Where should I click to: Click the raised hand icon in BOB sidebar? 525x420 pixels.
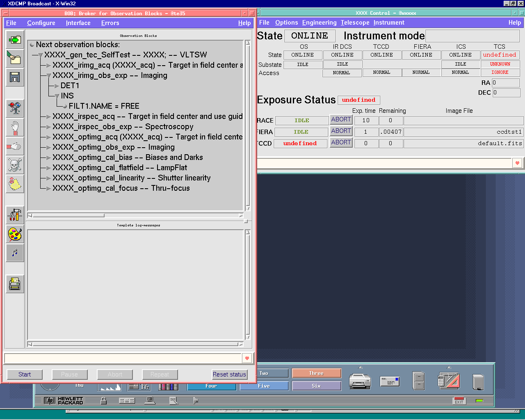point(15,127)
